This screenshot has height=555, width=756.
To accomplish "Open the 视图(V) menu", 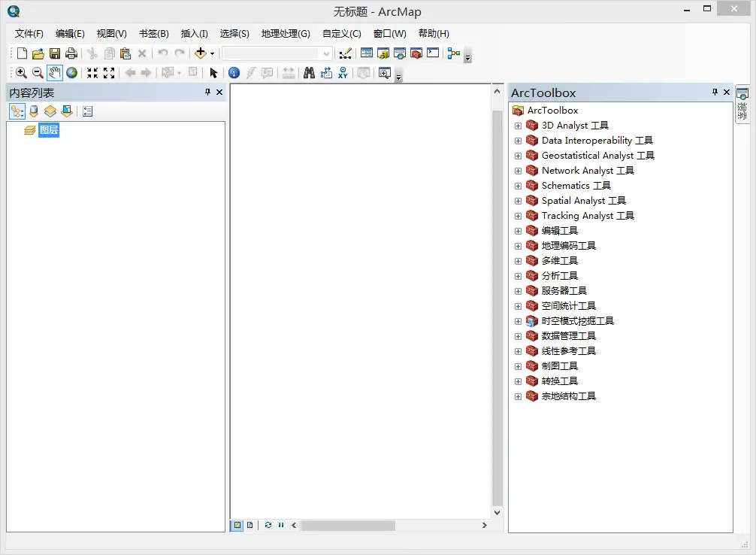I will click(111, 33).
